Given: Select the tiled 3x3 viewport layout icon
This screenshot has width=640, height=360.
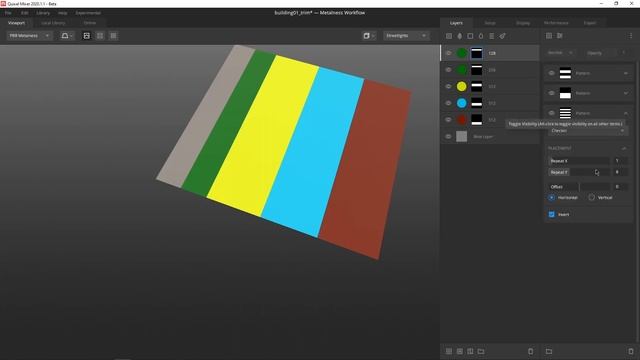Looking at the screenshot, I should [113, 36].
